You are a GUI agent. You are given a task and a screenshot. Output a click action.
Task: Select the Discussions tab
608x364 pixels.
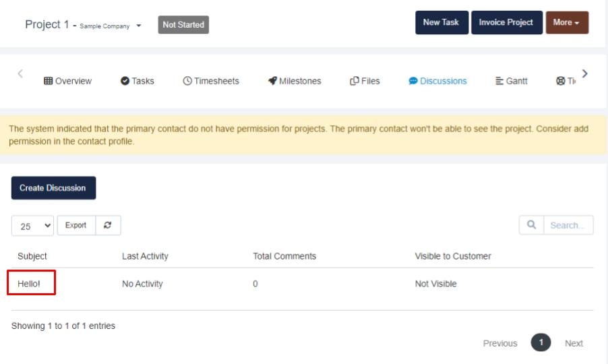437,81
